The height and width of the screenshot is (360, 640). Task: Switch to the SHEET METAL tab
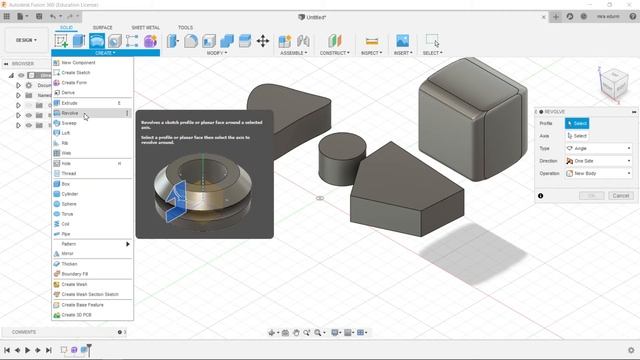coord(146,28)
